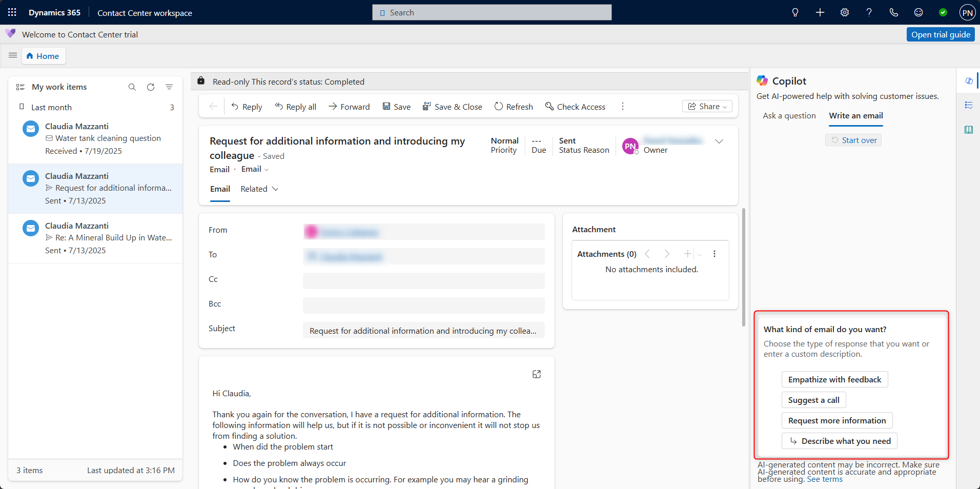Image resolution: width=980 pixels, height=489 pixels.
Task: Open the knowledge book icon in side rail
Action: pyautogui.click(x=968, y=130)
